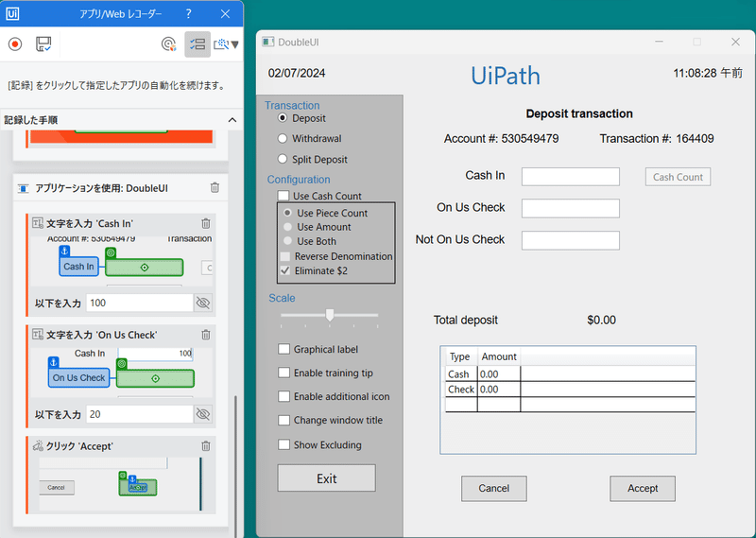Select the Use Amount radio button
Image resolution: width=756 pixels, height=538 pixels.
pyautogui.click(x=288, y=227)
